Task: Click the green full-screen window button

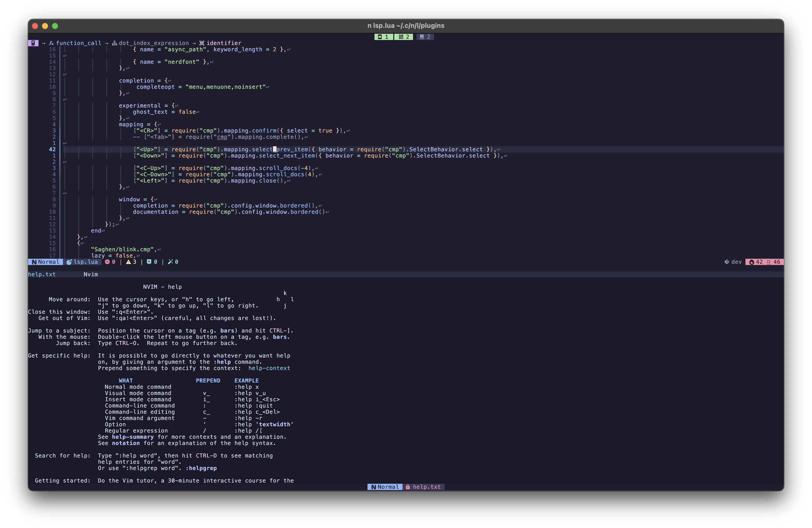Action: coord(55,26)
